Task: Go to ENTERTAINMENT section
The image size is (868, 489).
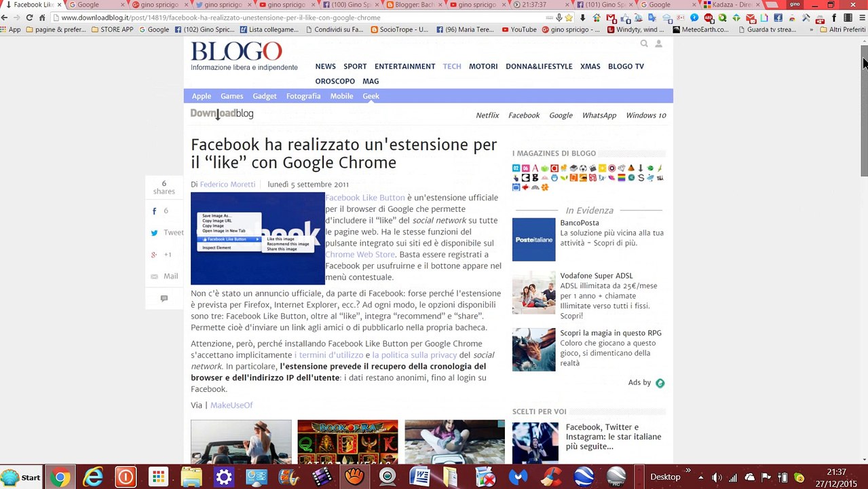Action: coord(405,67)
